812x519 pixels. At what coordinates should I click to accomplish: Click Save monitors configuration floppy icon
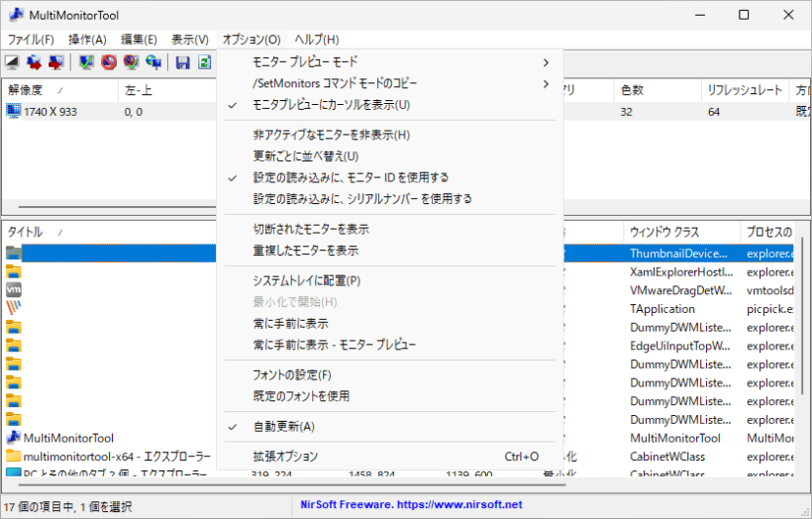click(x=182, y=62)
